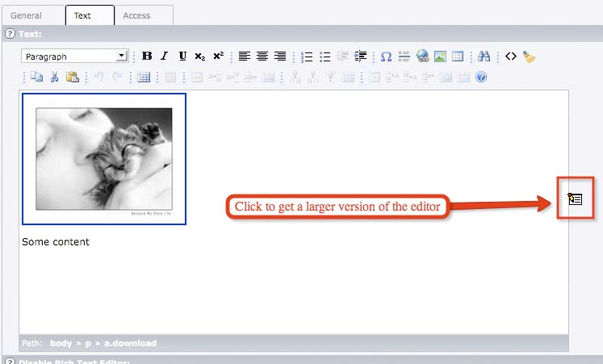Viewport: 603px width, 364px height.
Task: Click the insert image icon
Action: tap(440, 56)
